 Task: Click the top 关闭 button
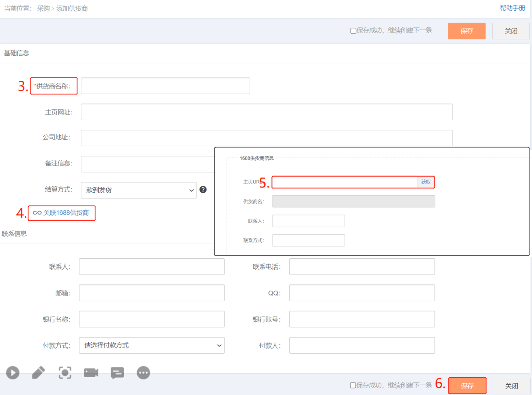[511, 31]
